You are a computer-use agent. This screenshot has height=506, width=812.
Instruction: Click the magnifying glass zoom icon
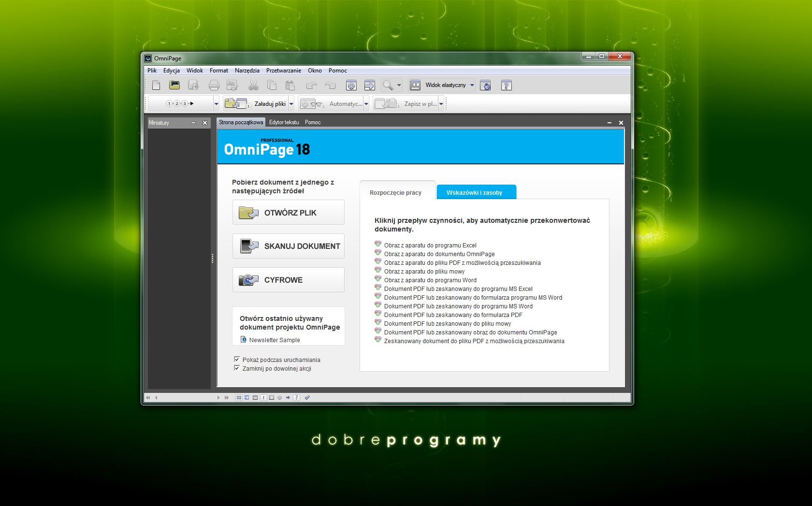(388, 86)
